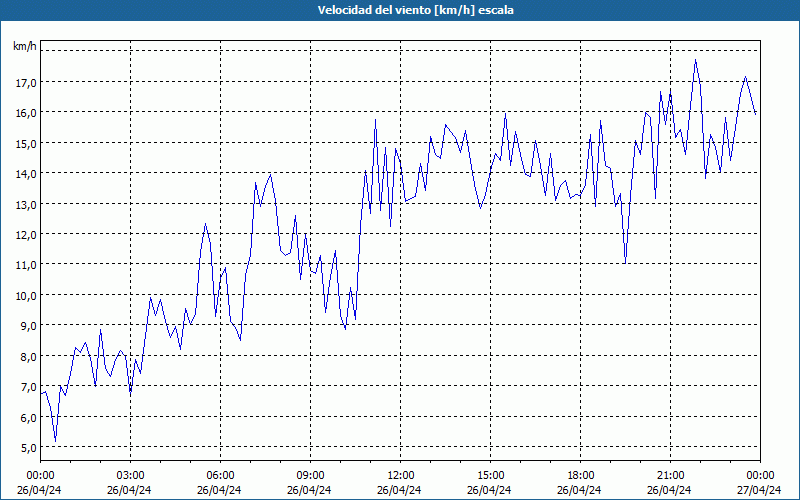Click the km/h axis unit label
This screenshot has width=800, height=500.
[x=24, y=46]
